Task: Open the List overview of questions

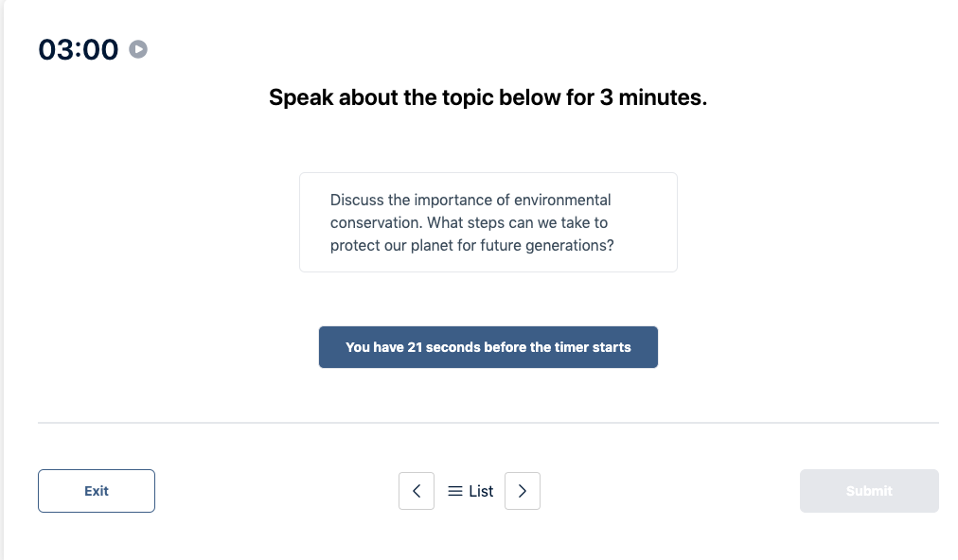Action: tap(469, 491)
